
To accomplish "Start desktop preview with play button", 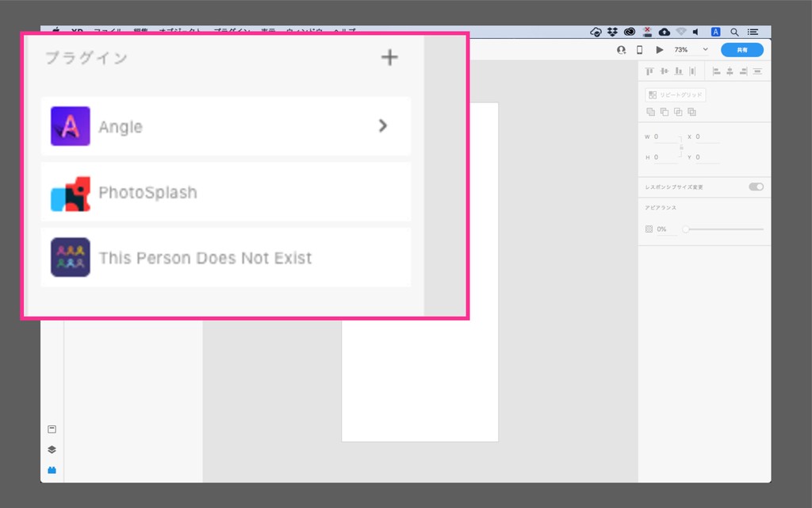I will (x=659, y=50).
